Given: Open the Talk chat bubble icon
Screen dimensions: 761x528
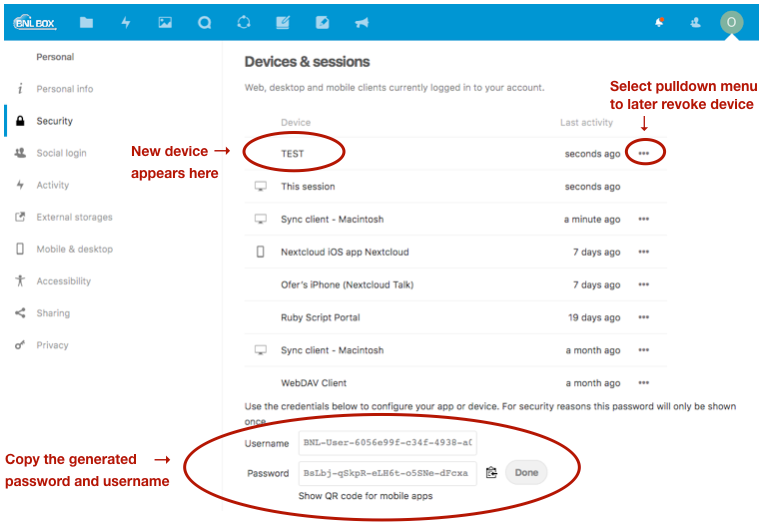Looking at the screenshot, I should coord(204,22).
